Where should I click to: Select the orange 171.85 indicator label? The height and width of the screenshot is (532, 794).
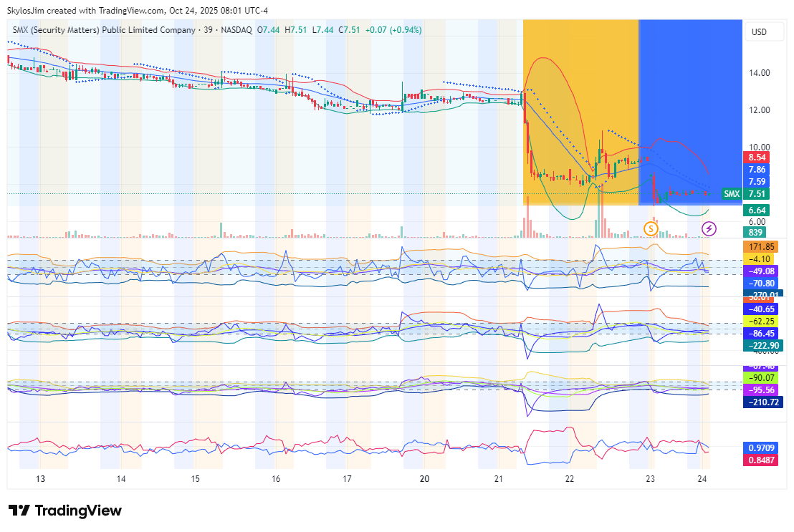[x=761, y=246]
